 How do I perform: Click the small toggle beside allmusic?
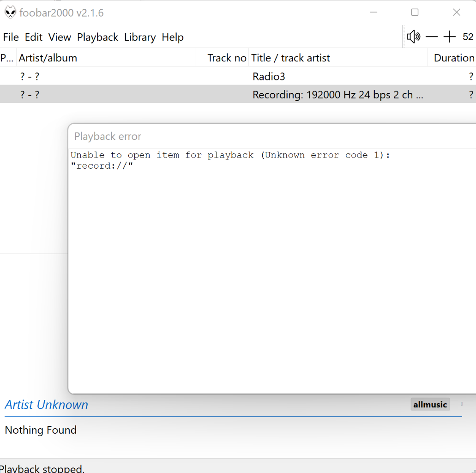pyautogui.click(x=462, y=404)
